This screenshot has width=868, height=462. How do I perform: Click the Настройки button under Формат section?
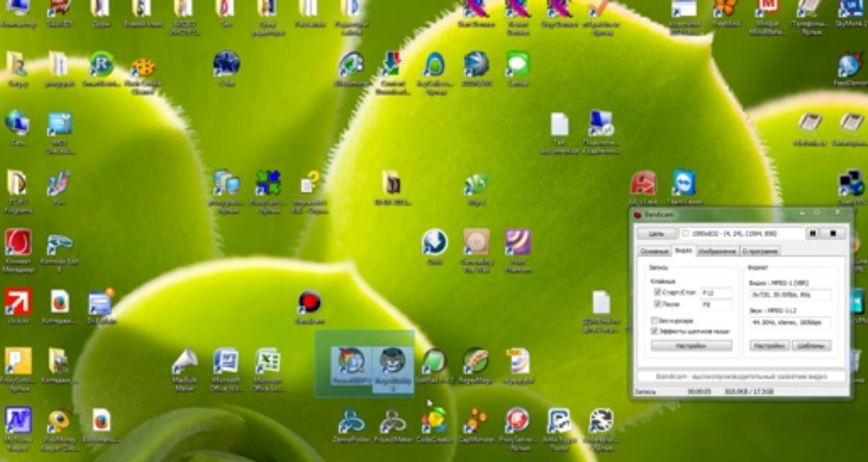(x=769, y=346)
